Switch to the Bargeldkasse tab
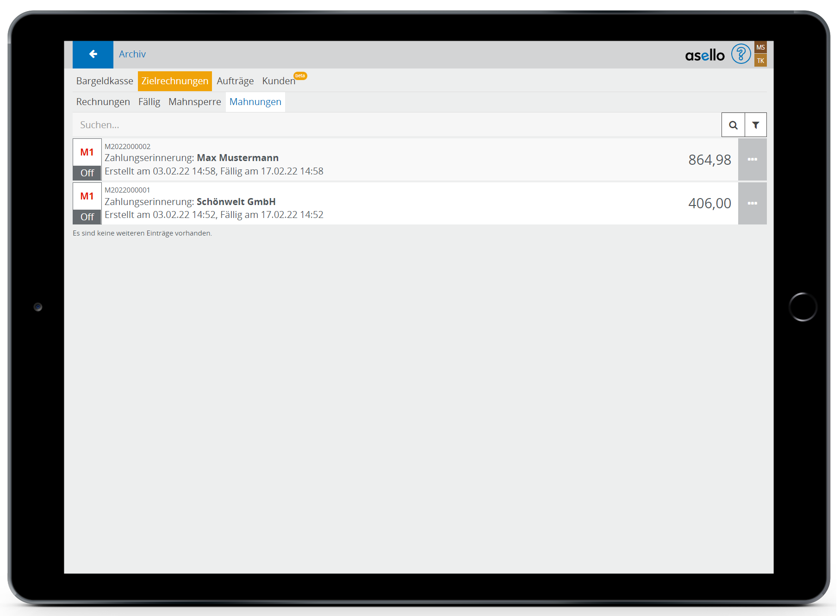The image size is (840, 616). point(105,81)
